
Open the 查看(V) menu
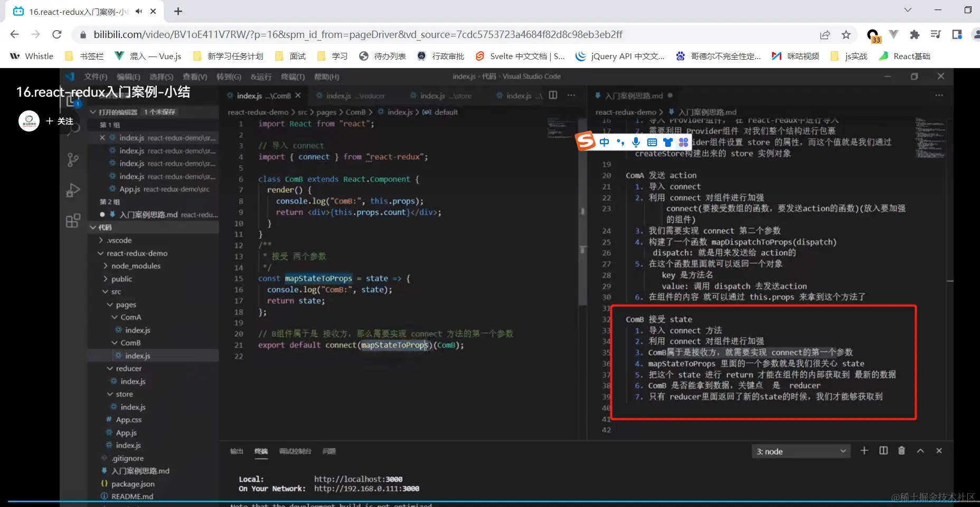[195, 77]
